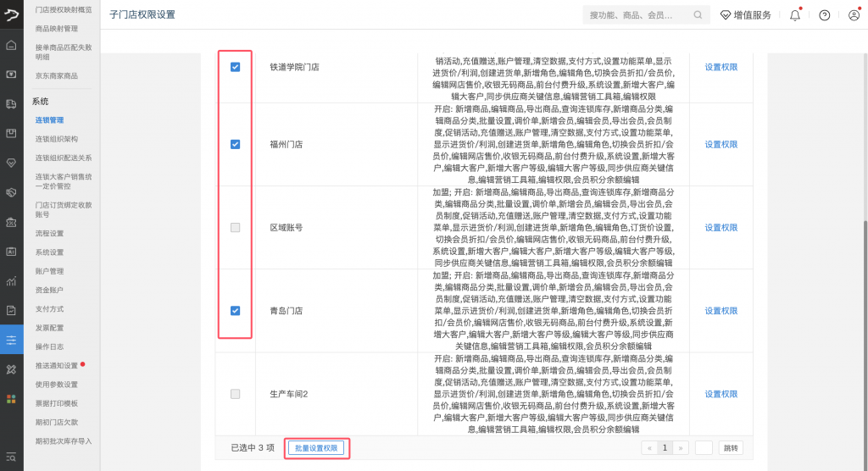Open the help question mark icon

pyautogui.click(x=825, y=14)
